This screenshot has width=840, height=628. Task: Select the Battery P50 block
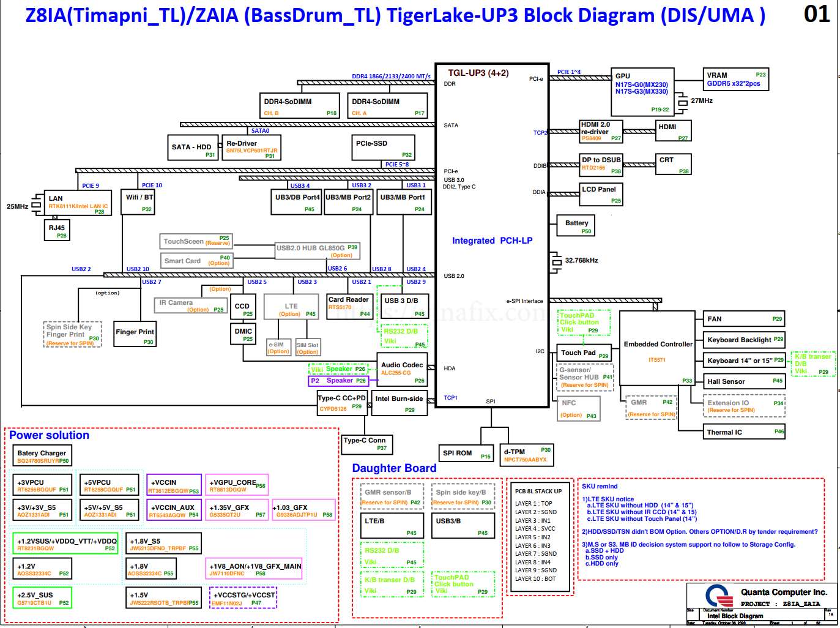576,225
